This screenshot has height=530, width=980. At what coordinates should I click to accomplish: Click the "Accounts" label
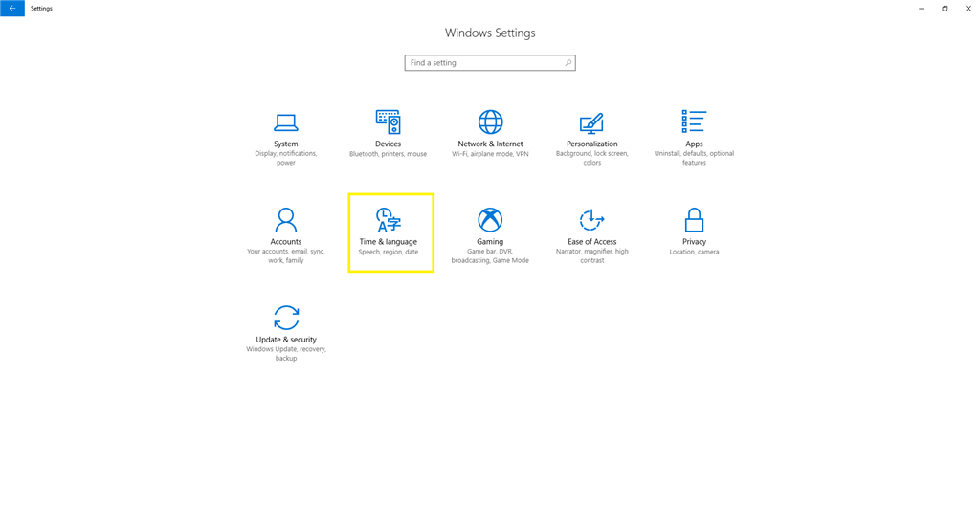285,242
